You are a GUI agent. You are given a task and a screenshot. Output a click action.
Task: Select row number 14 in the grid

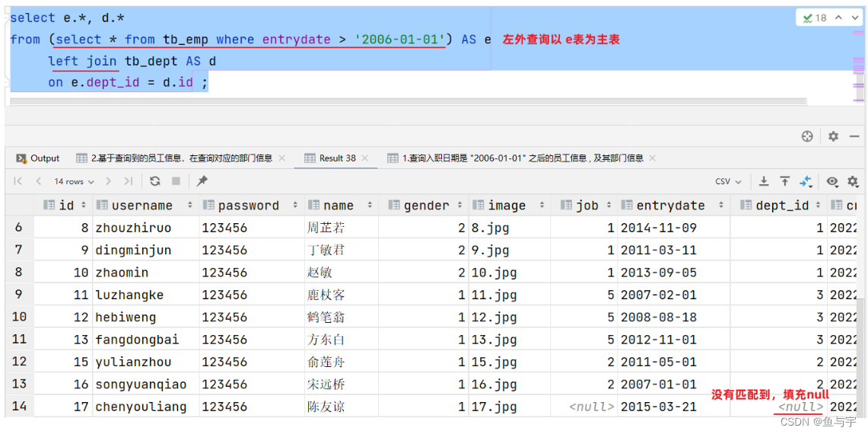(x=19, y=407)
